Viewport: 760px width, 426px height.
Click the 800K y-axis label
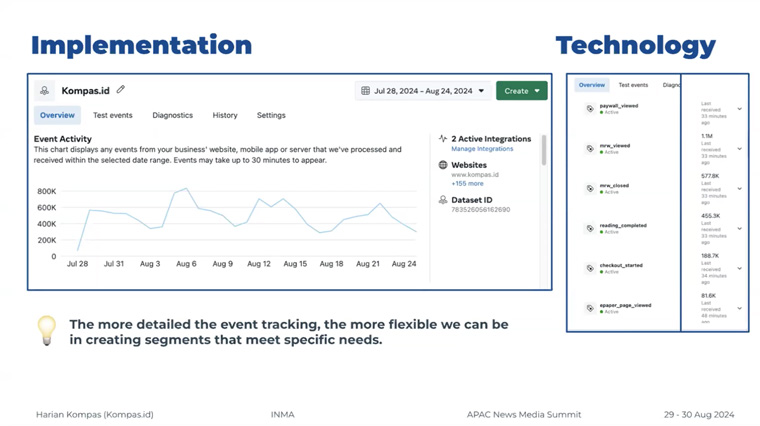(47, 191)
